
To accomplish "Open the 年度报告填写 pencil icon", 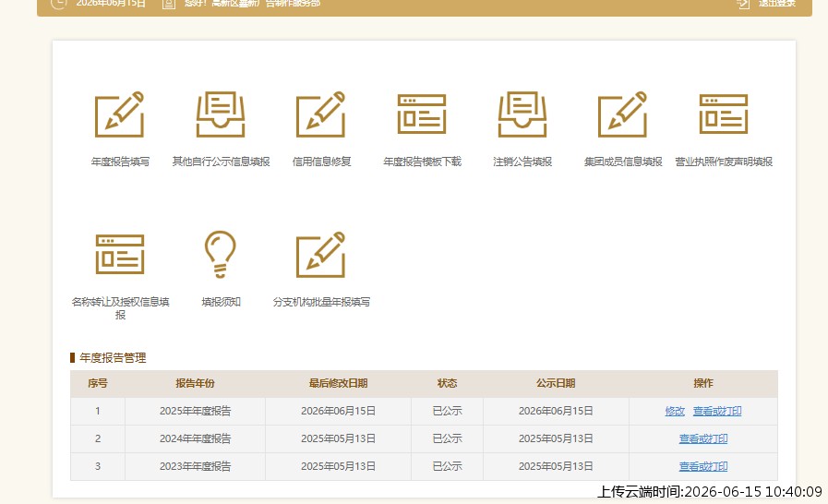I will pyautogui.click(x=120, y=114).
